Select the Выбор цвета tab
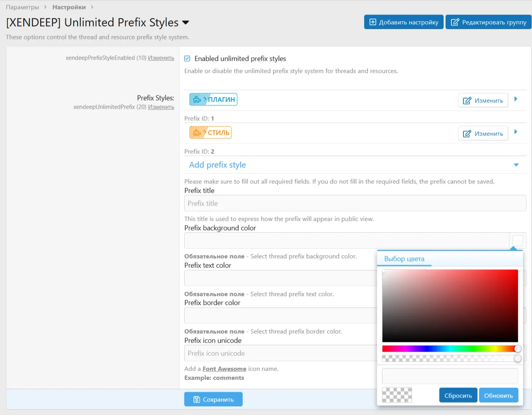This screenshot has height=415, width=532. click(404, 259)
